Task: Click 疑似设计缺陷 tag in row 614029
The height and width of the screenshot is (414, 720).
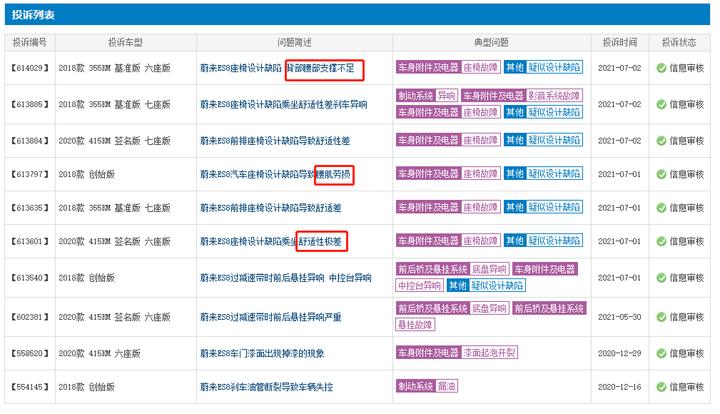Action: coord(554,67)
